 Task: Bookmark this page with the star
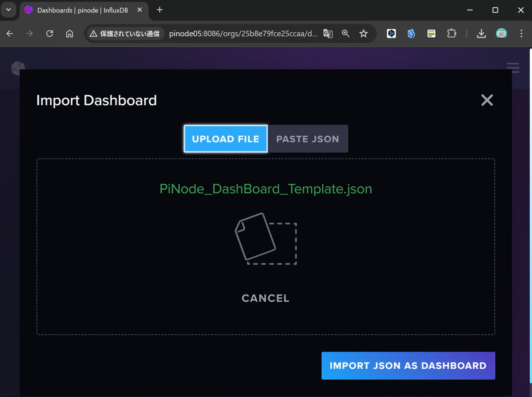364,34
